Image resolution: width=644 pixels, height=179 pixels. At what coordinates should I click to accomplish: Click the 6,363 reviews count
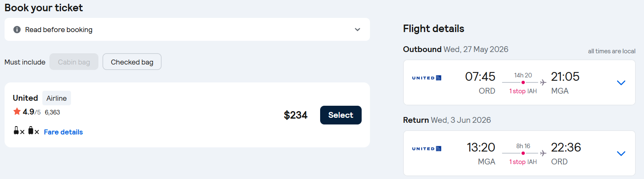point(52,112)
